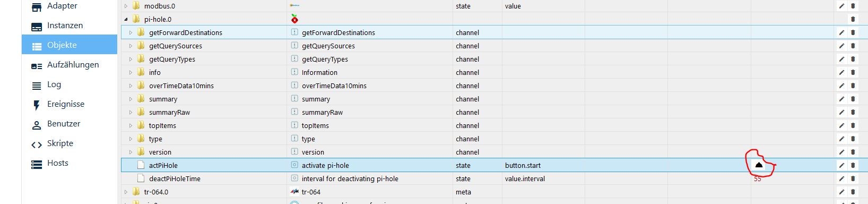
Task: Expand the tr-064.0 tree node
Action: 126,192
